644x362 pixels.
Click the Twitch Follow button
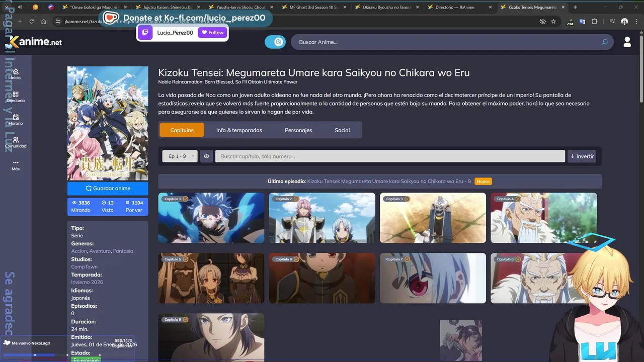coord(212,33)
